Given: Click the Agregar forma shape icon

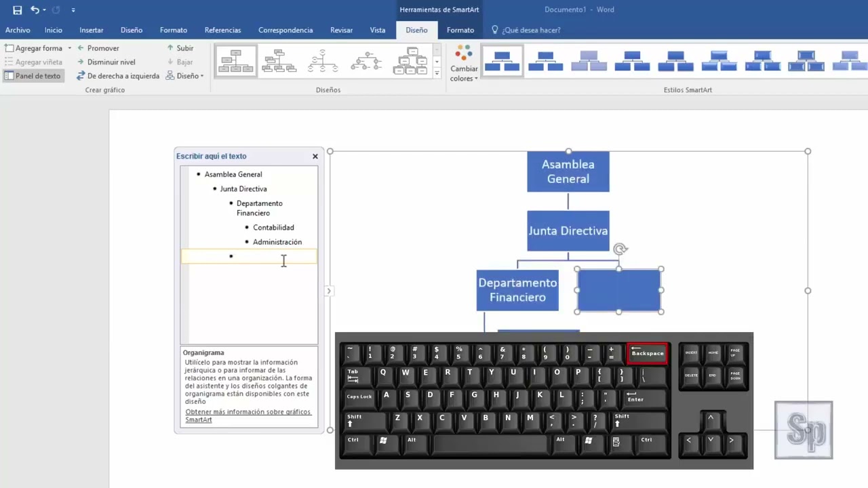Looking at the screenshot, I should click(x=9, y=48).
